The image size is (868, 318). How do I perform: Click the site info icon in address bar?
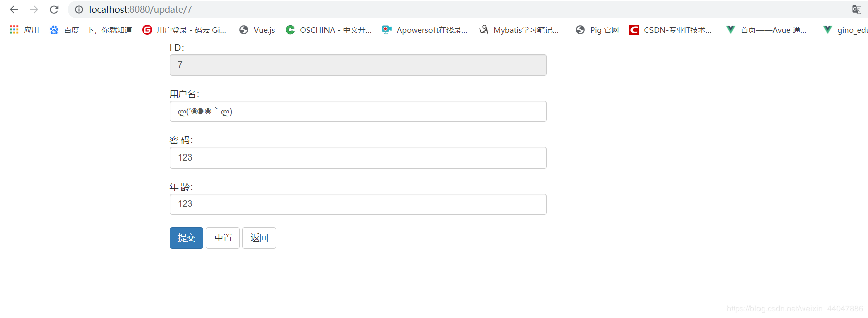click(79, 9)
